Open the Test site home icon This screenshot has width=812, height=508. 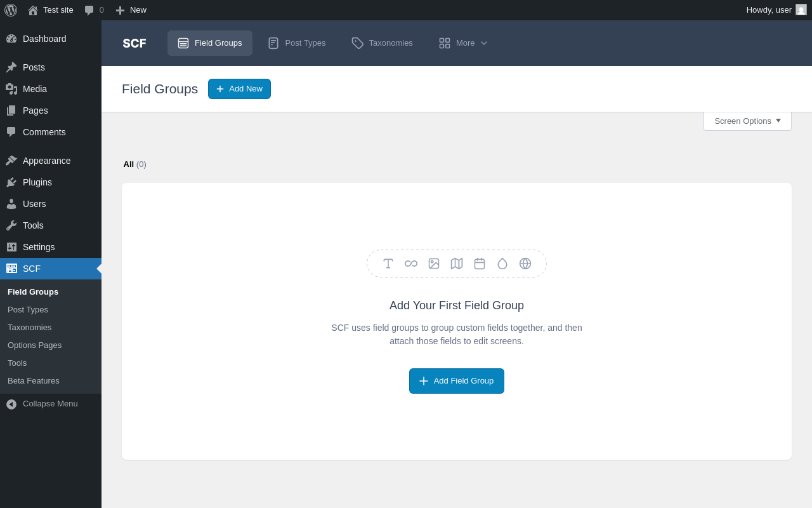click(33, 10)
